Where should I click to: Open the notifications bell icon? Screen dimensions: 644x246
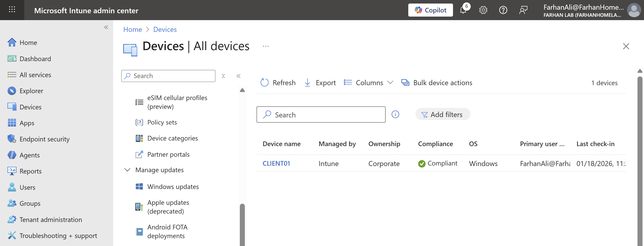[463, 10]
